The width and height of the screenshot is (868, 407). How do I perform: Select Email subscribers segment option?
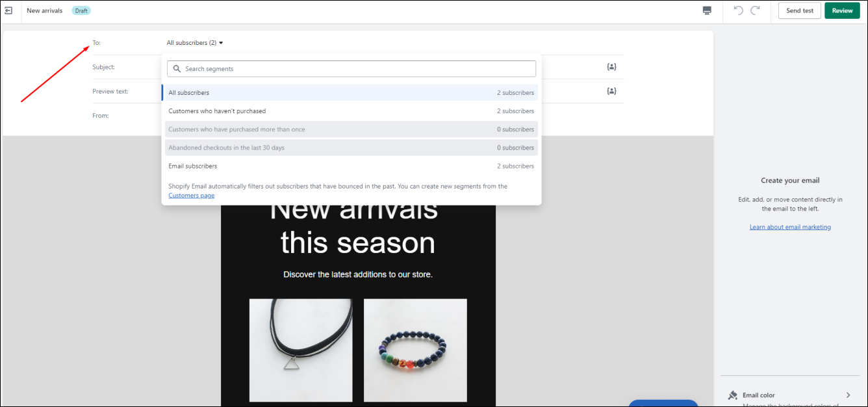[x=351, y=166]
